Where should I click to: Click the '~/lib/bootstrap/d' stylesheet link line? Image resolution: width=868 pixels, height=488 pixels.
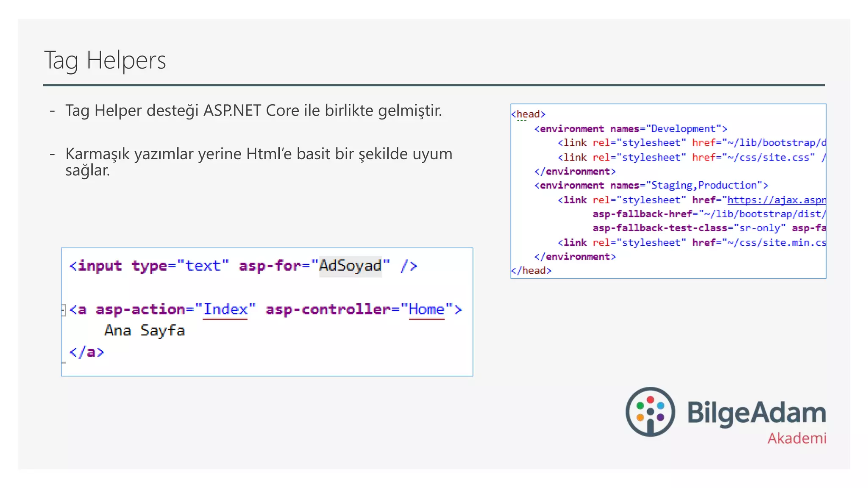click(692, 143)
